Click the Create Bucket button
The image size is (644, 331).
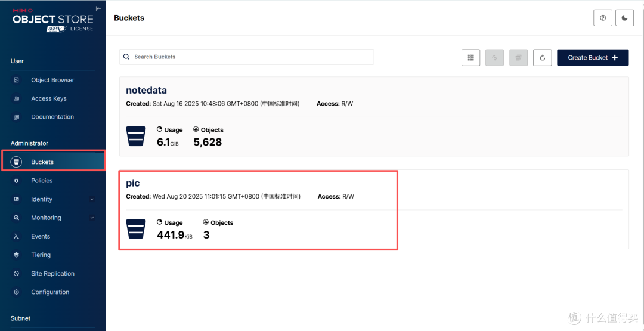pos(593,57)
